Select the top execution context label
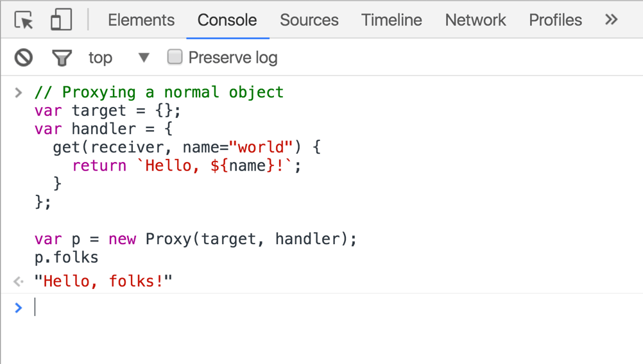The image size is (643, 364). point(101,58)
